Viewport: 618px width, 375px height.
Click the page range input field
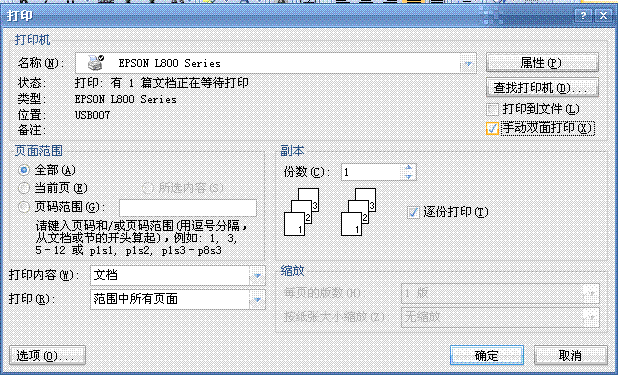coord(188,207)
